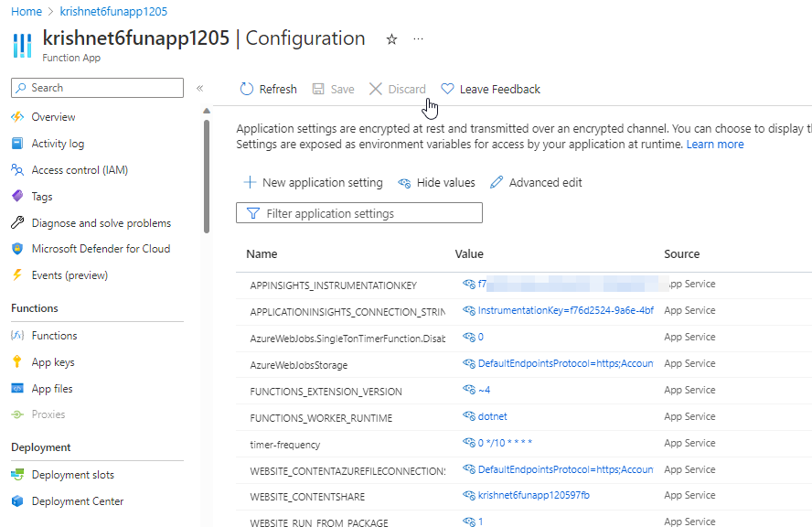Open Proxies in the sidebar

coord(48,414)
